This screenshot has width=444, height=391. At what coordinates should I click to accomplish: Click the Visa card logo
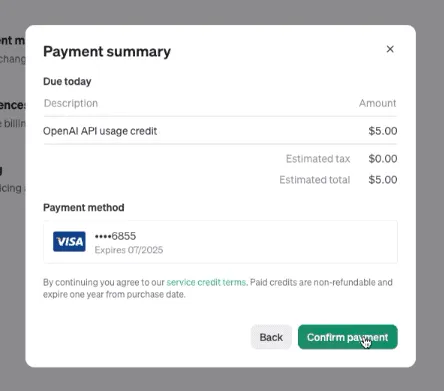pyautogui.click(x=69, y=241)
